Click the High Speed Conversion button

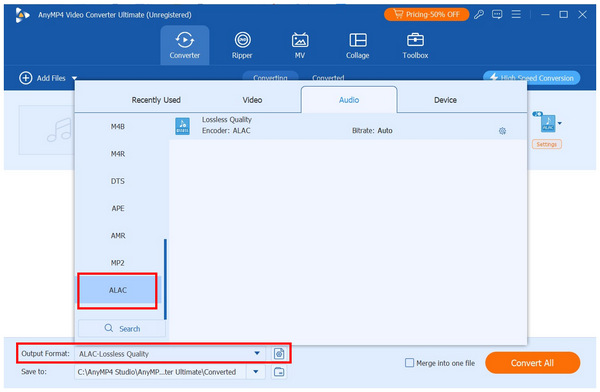pyautogui.click(x=532, y=78)
